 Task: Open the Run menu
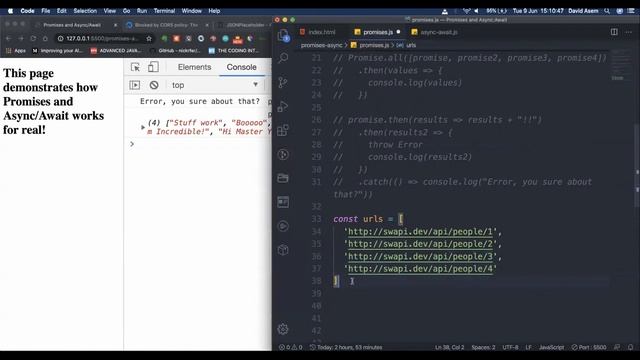point(142,11)
